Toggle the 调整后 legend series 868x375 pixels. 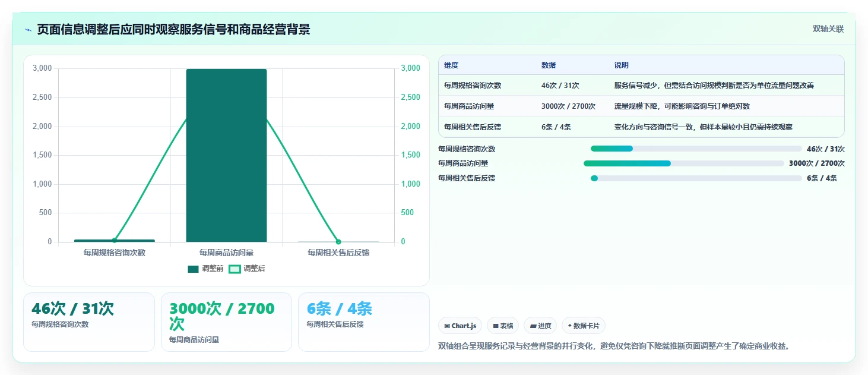pos(247,269)
